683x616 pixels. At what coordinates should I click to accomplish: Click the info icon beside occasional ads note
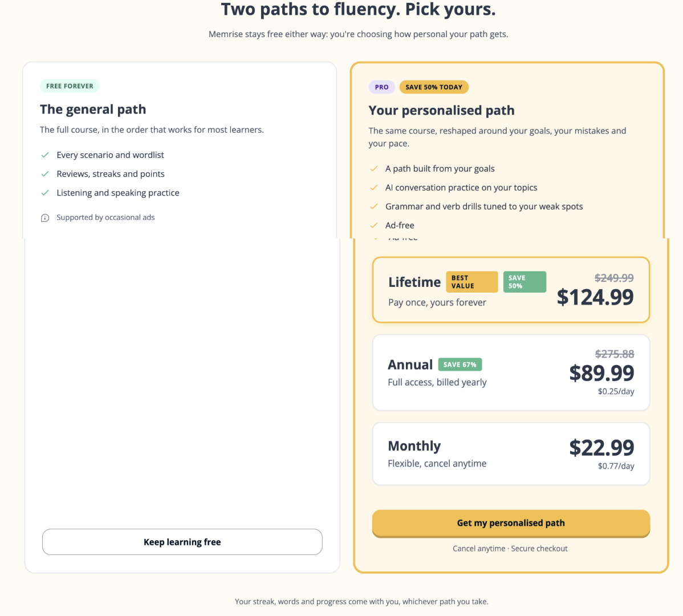click(45, 218)
